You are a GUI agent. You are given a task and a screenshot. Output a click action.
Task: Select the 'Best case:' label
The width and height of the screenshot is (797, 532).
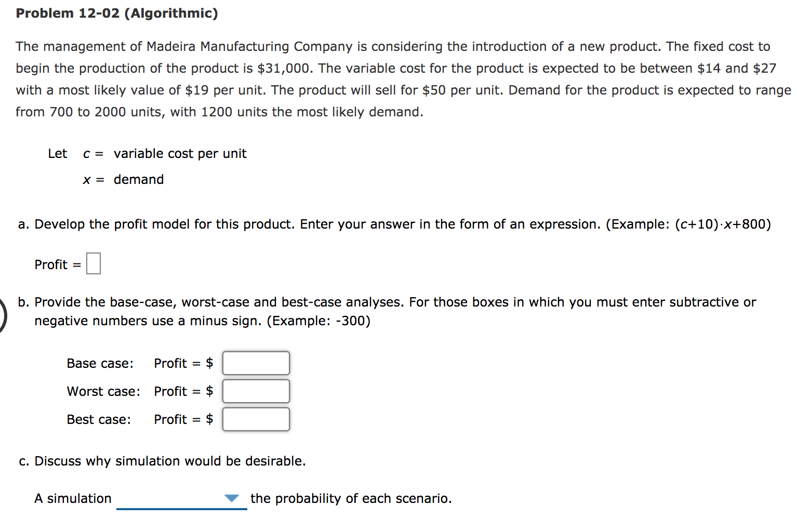click(x=99, y=419)
